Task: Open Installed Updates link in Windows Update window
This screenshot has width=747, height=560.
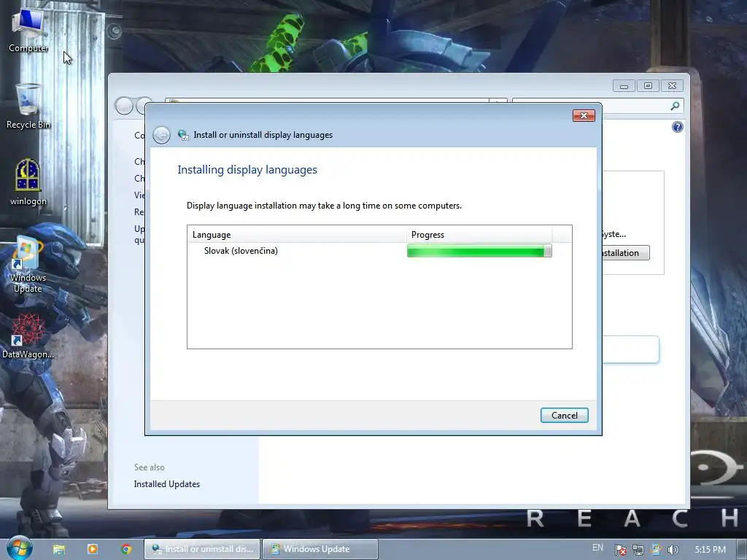Action: (167, 484)
